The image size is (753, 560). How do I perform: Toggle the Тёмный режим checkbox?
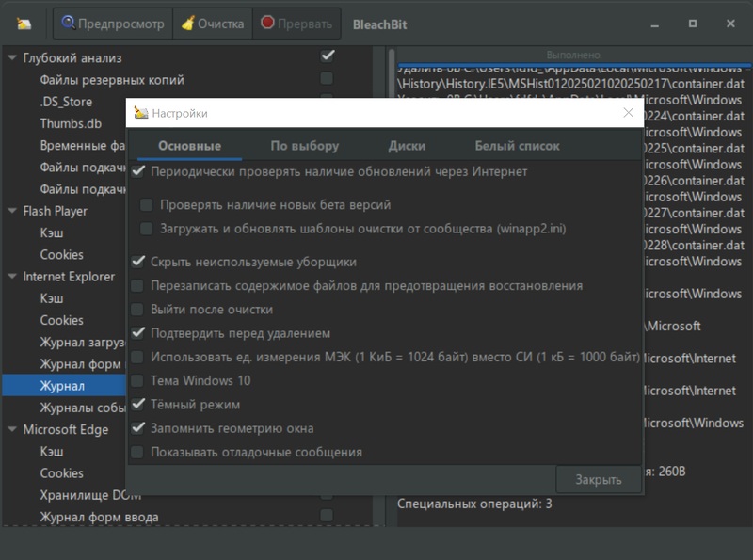[139, 405]
